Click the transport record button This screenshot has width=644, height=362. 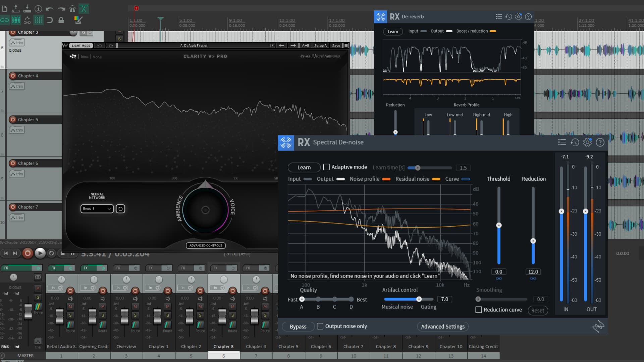pyautogui.click(x=28, y=253)
